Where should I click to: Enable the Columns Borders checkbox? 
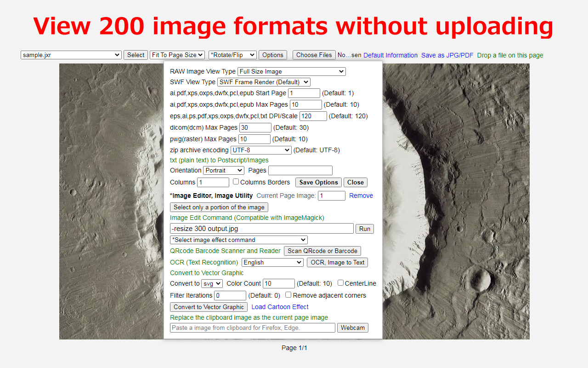click(x=236, y=182)
